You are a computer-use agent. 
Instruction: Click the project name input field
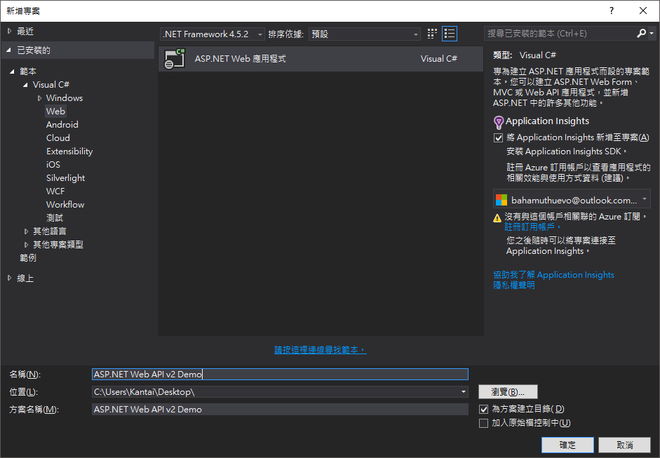coord(280,374)
